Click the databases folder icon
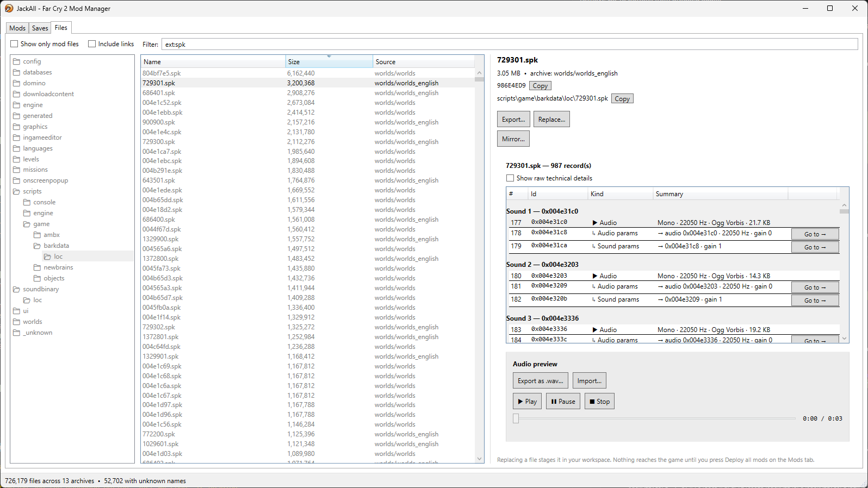The height and width of the screenshot is (488, 868). click(16, 72)
